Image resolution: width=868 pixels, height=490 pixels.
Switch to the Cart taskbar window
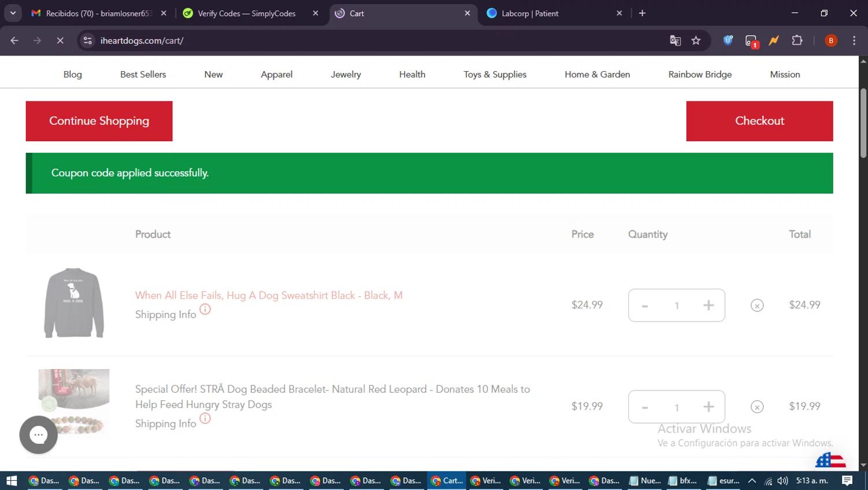(447, 481)
